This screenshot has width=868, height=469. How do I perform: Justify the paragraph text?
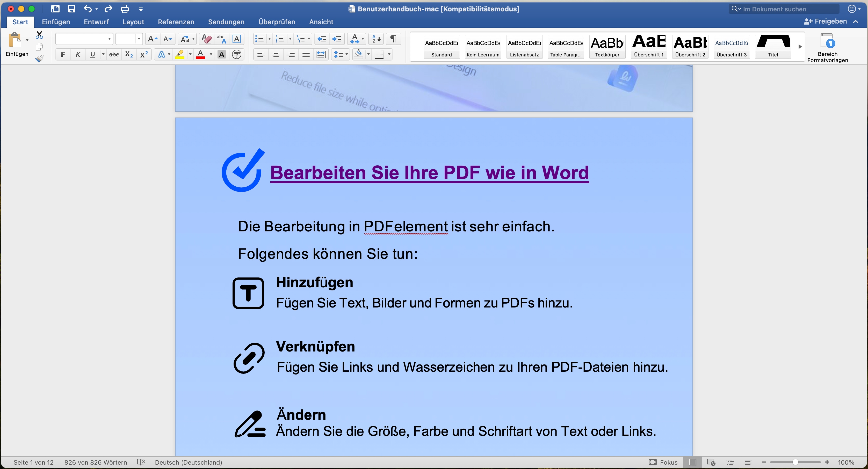(x=306, y=54)
